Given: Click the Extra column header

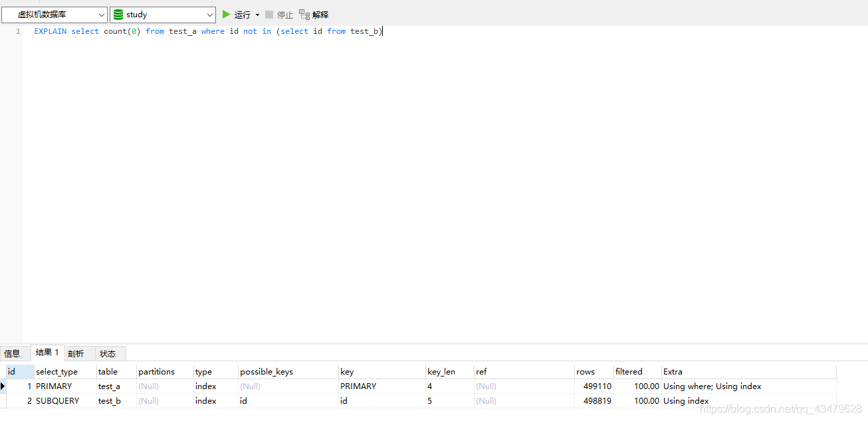Looking at the screenshot, I should pyautogui.click(x=748, y=371).
